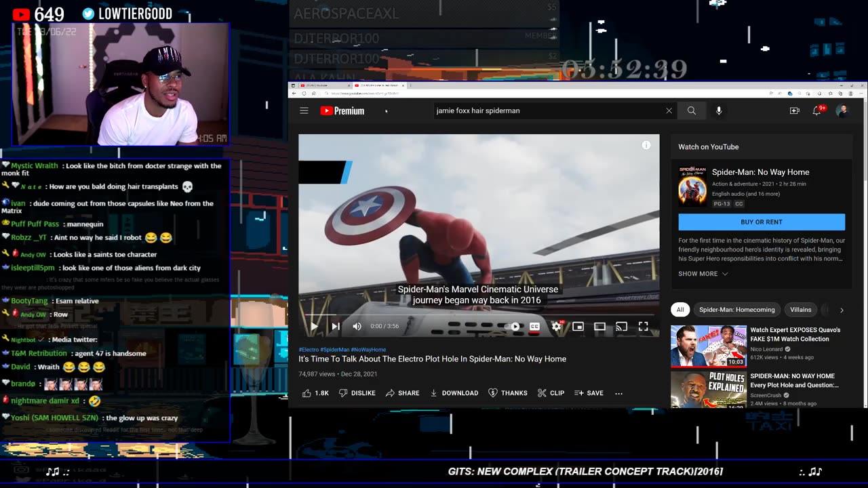Open 'Watch Expert EXPOSES Quavo's' video title
This screenshot has height=488, width=868.
tap(795, 334)
